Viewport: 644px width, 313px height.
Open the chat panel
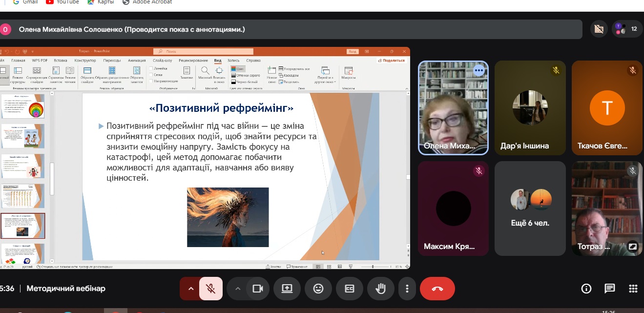pos(610,289)
